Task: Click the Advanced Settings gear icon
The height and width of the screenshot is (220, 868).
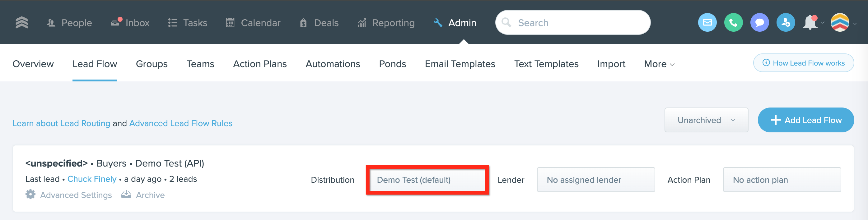Action: (31, 195)
